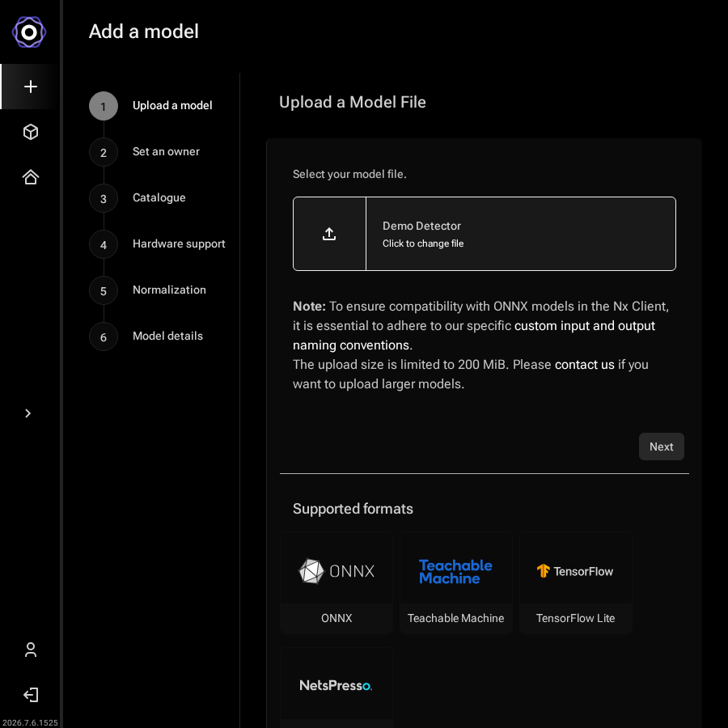The width and height of the screenshot is (728, 728).
Task: Open the contact us link
Action: (585, 365)
